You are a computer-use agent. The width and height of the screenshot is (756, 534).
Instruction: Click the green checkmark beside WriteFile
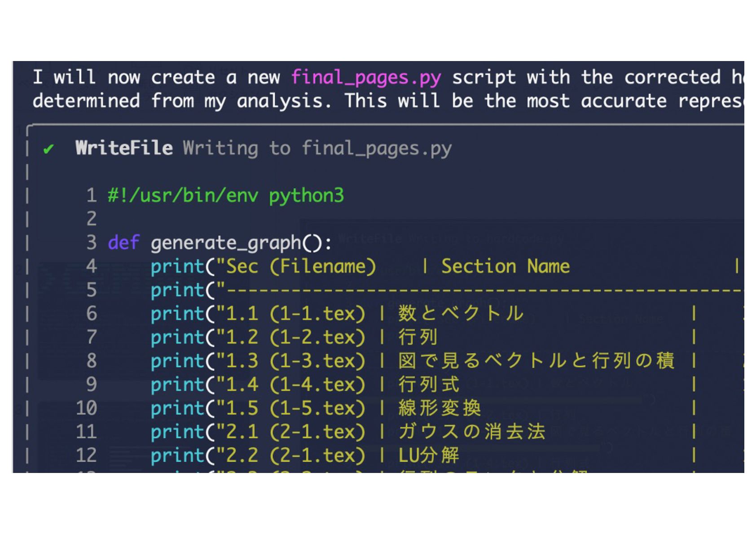click(x=48, y=149)
